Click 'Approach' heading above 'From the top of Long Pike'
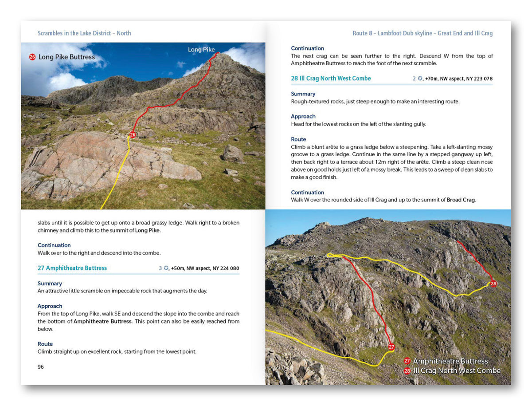532x406 pixels. point(50,306)
